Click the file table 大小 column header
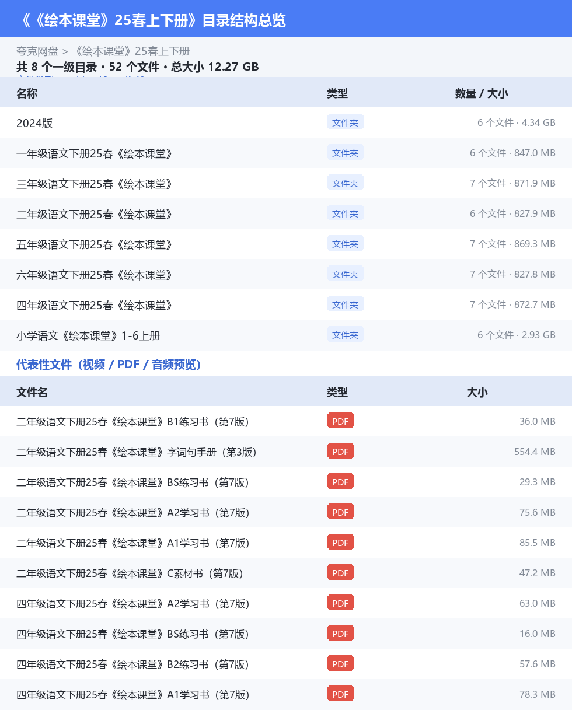Viewport: 572px width, 728px height. coord(477,392)
